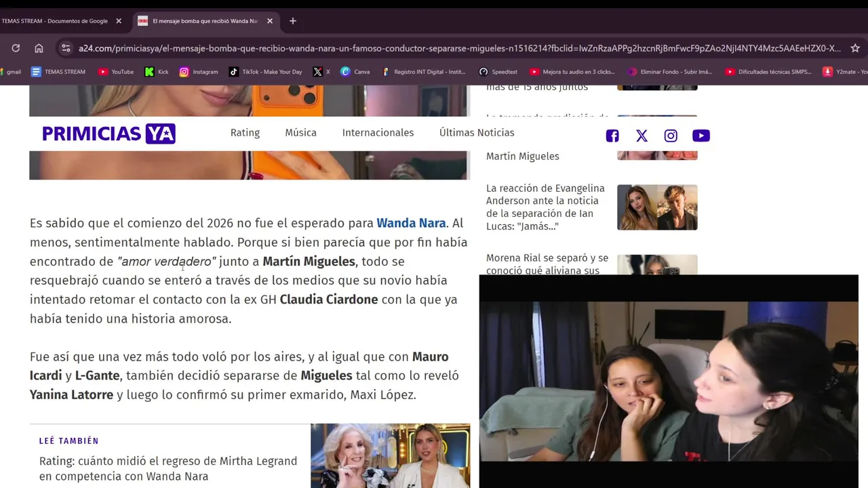Image resolution: width=868 pixels, height=488 pixels.
Task: Select the 'Mauro Icardi' name in article
Action: tap(239, 366)
